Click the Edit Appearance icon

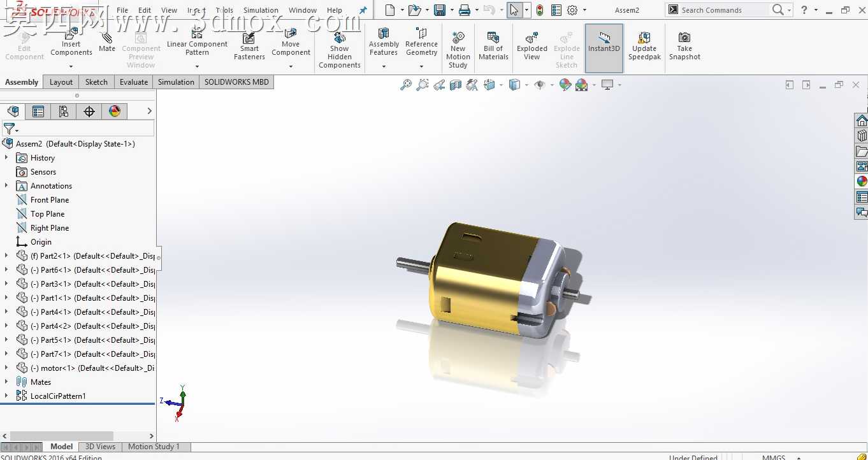click(565, 85)
